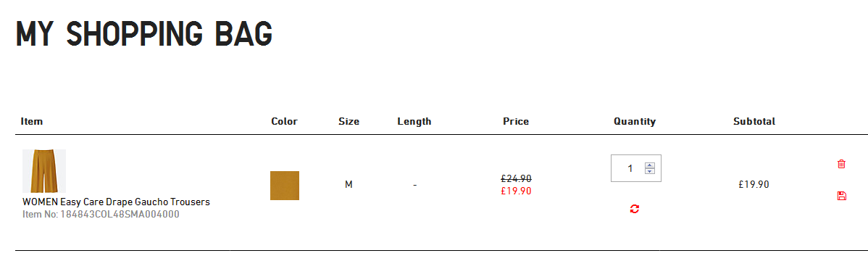
Task: Select the Color column header
Action: click(285, 121)
